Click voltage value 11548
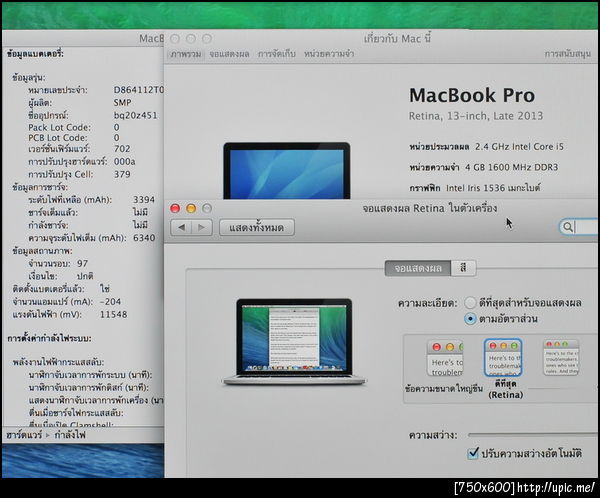The height and width of the screenshot is (498, 600). coord(113,314)
